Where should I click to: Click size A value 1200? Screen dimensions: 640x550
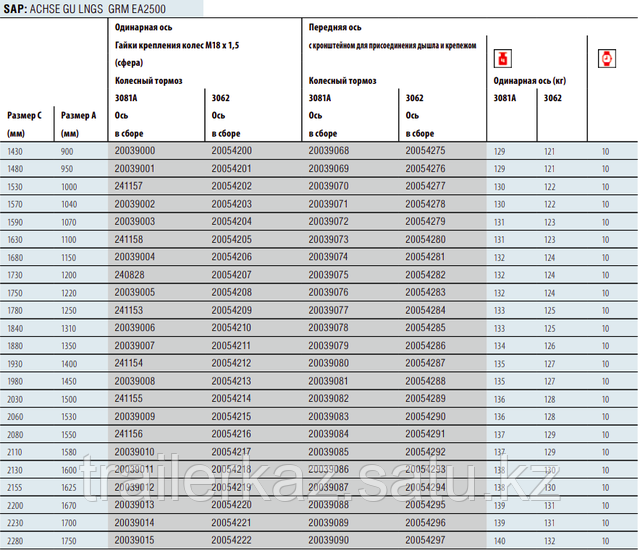point(69,275)
